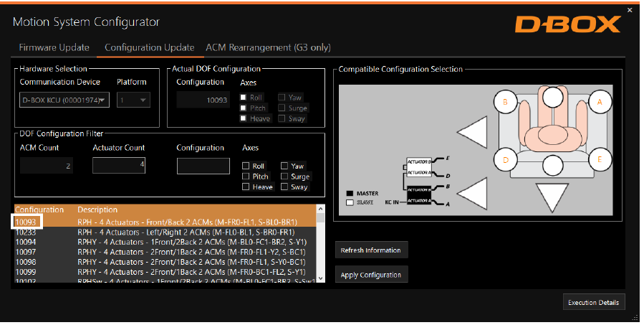
Task: Click actuator E circle in seat diagram
Action: 599,159
